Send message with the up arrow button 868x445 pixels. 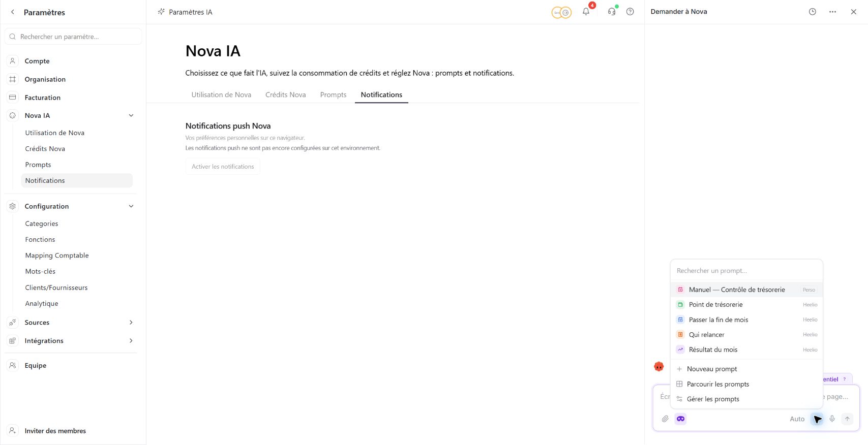tap(847, 419)
